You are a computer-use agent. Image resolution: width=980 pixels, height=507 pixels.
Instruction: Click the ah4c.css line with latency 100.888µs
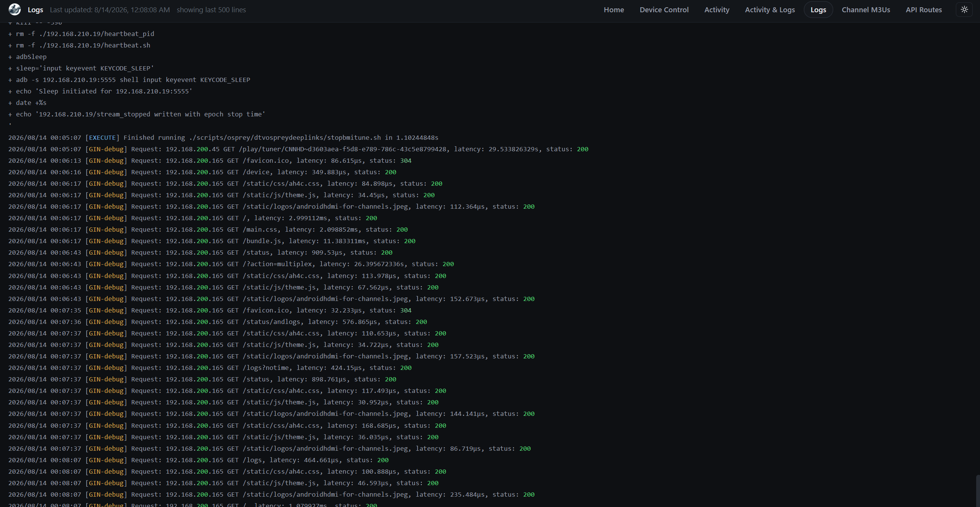(x=227, y=471)
